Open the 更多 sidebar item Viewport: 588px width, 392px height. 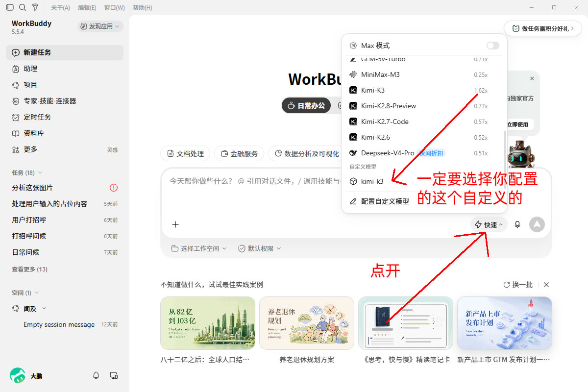pos(65,149)
